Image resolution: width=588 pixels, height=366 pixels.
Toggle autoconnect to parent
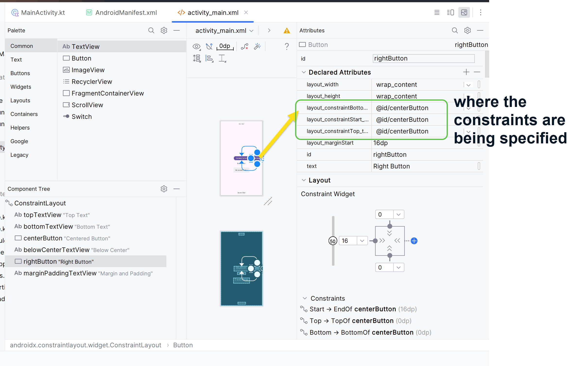point(209,46)
